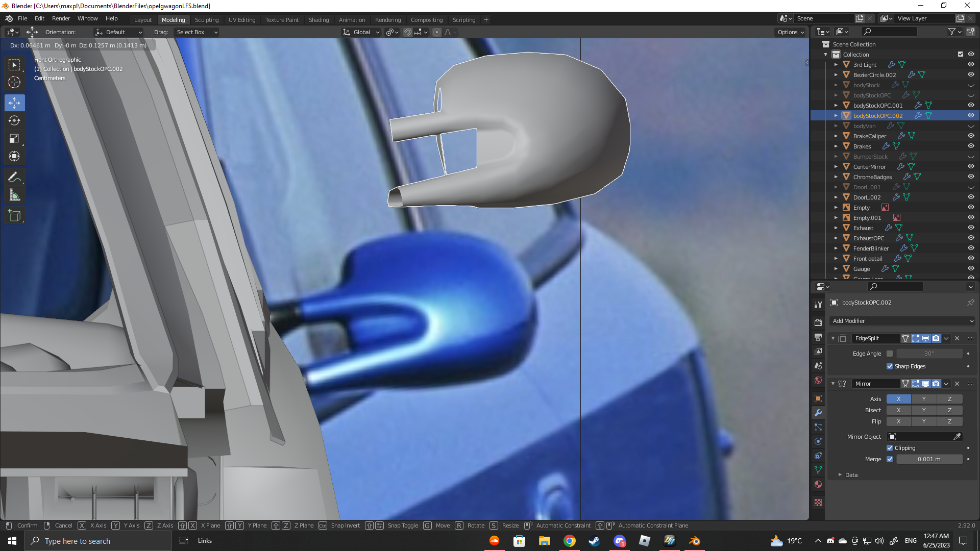
Task: Disable the Clipping checkbox in Mirror modifier
Action: coord(890,448)
